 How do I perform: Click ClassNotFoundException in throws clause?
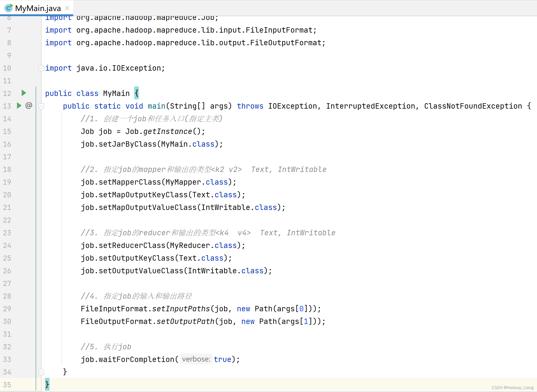tap(473, 106)
